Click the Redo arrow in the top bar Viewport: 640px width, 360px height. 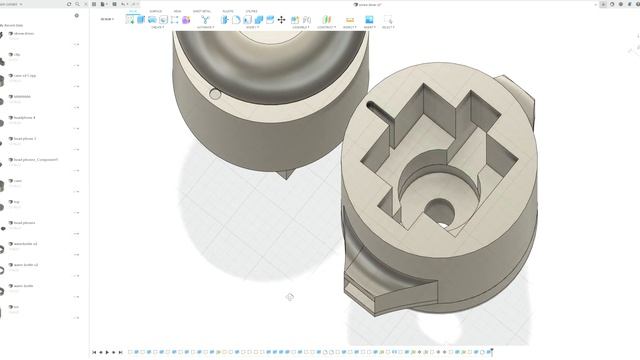point(134,4)
